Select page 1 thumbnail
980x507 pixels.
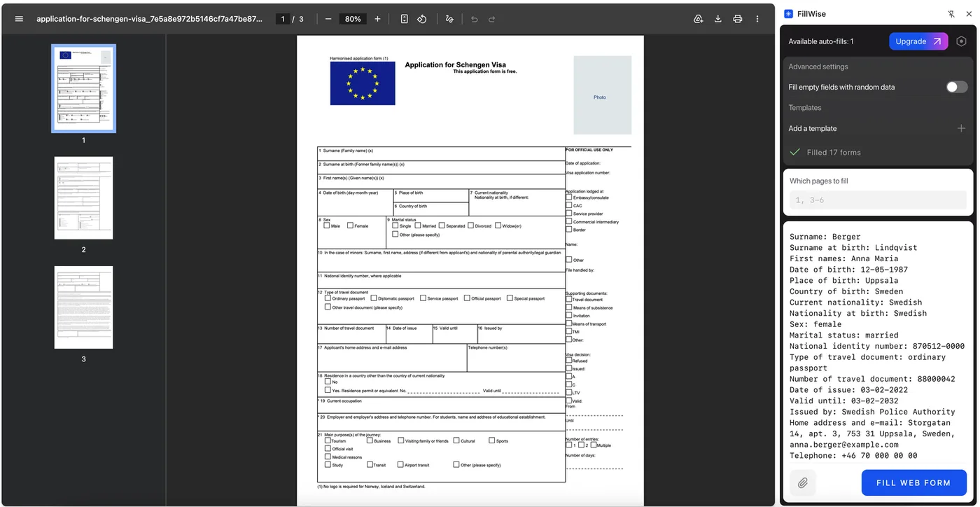83,88
